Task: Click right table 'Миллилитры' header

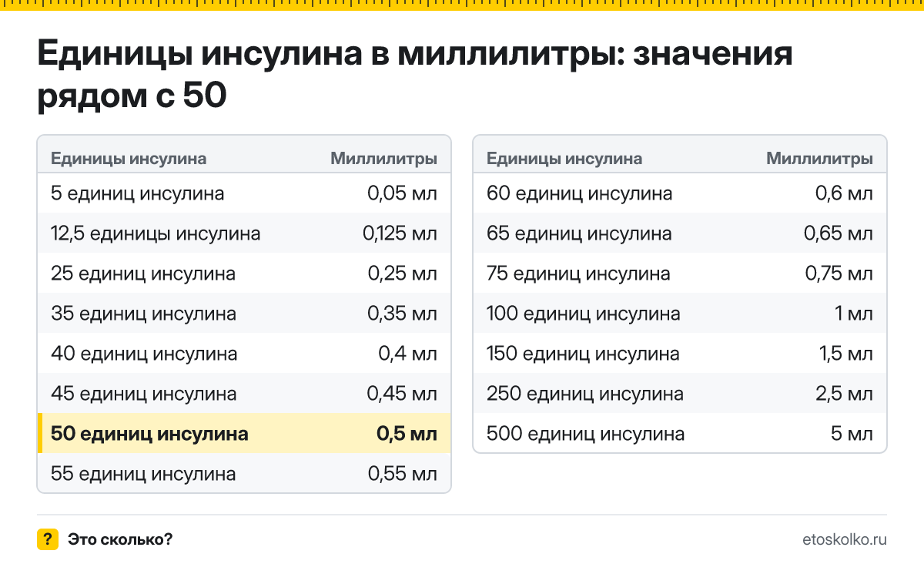Action: 820,159
